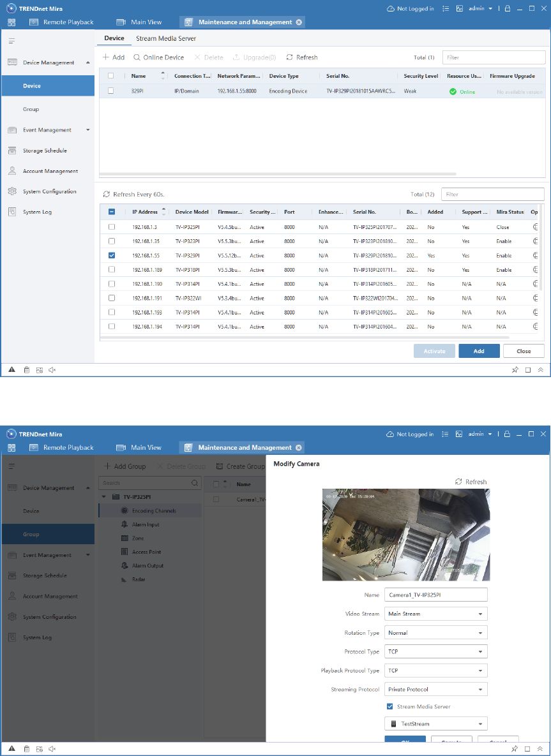Open Remote Playback tab in Device list window
The height and width of the screenshot is (756, 551).
[61, 22]
